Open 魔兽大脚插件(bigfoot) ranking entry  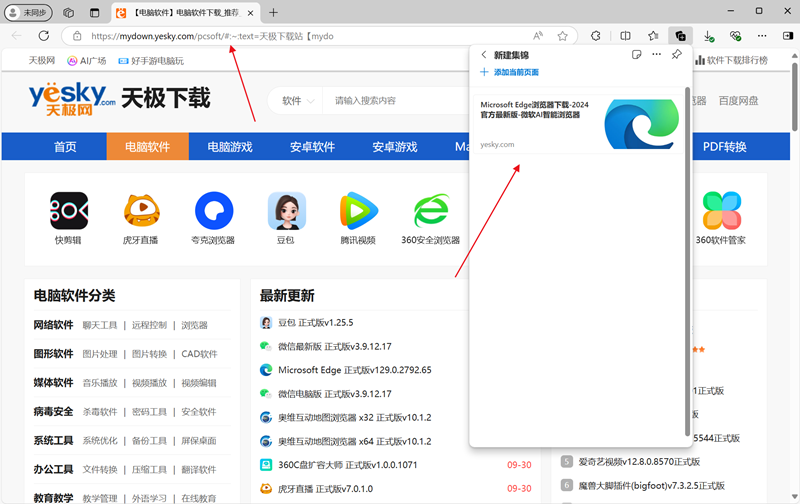(x=651, y=485)
